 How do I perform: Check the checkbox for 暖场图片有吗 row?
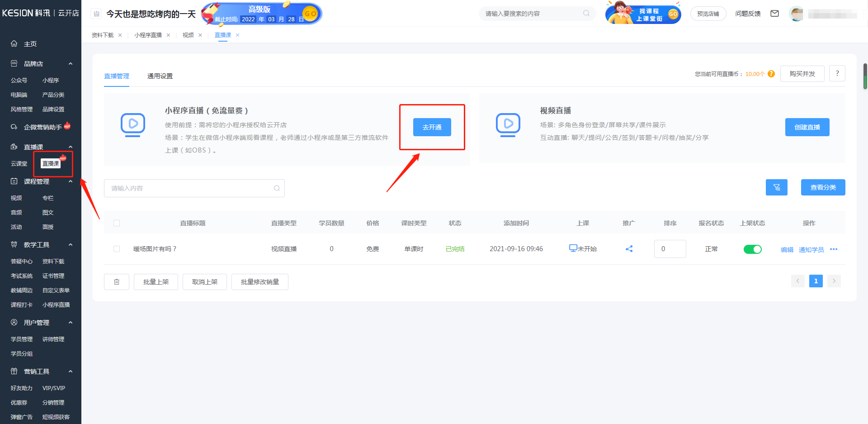click(117, 249)
